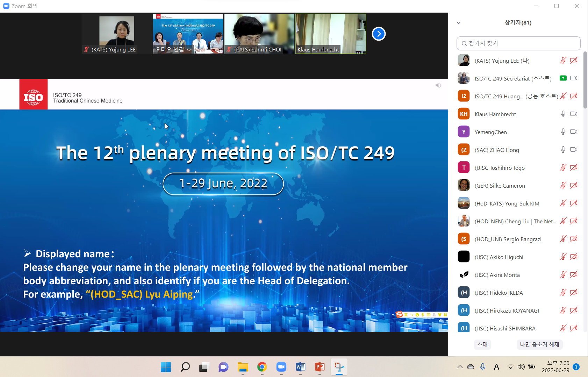The image size is (588, 377).
Task: Open the Snipping Tool in the taskbar
Action: pyautogui.click(x=339, y=367)
